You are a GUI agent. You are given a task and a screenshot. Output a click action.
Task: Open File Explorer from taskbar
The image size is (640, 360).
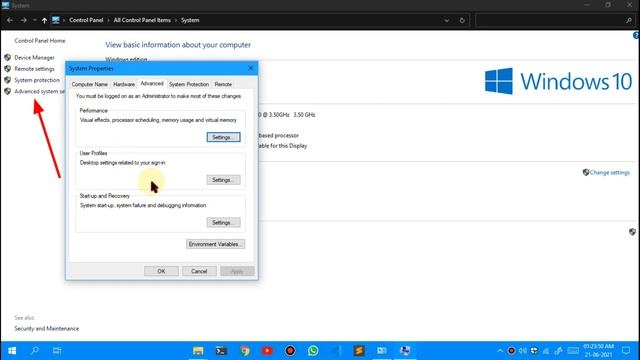(x=198, y=351)
